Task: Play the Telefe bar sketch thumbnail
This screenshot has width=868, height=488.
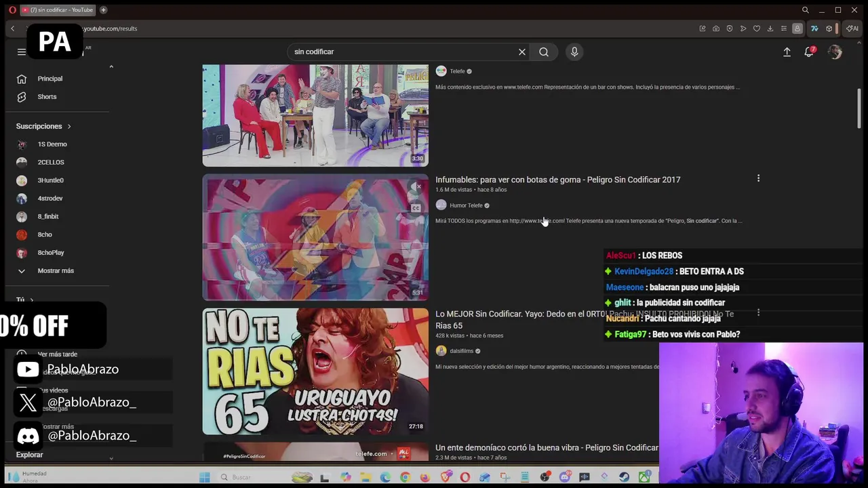Action: pos(315,115)
